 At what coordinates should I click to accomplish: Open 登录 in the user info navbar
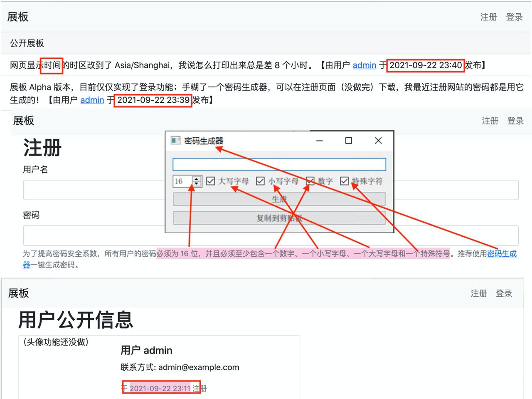tap(504, 293)
